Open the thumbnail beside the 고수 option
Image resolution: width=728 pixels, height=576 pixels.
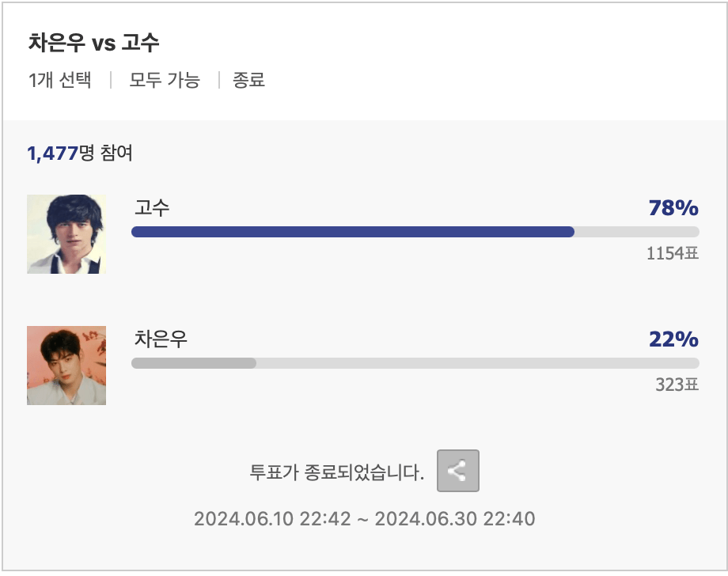pyautogui.click(x=66, y=234)
